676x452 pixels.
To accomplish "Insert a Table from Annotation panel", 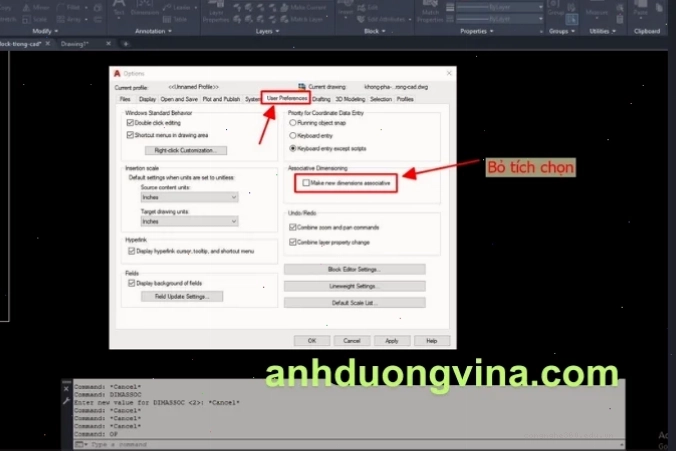I will [x=175, y=19].
